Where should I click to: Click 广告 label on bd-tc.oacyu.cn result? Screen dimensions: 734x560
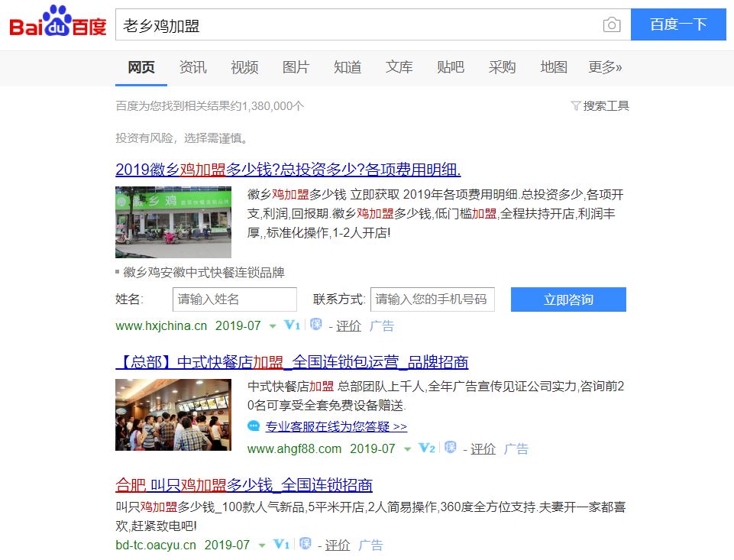click(370, 545)
